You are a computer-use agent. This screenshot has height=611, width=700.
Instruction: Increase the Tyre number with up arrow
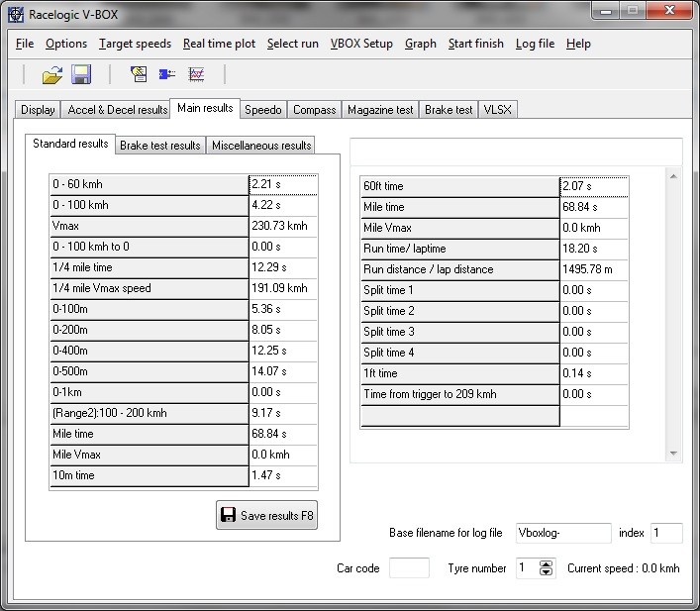[546, 564]
